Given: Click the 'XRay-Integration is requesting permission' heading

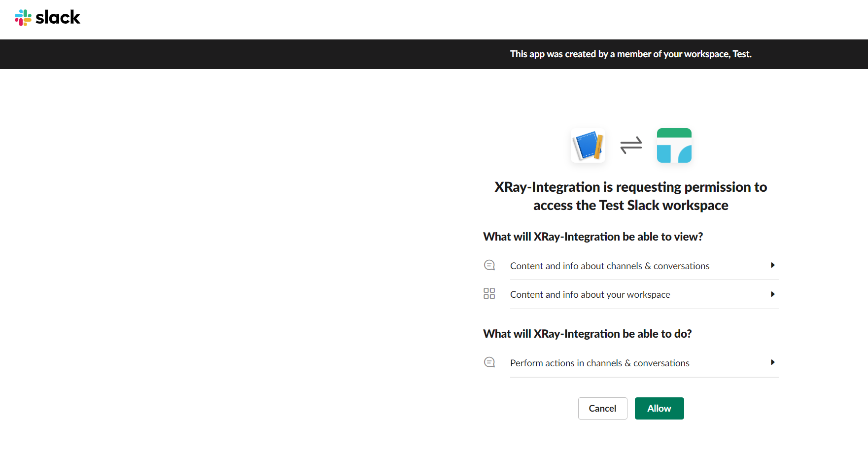Looking at the screenshot, I should coord(631,196).
